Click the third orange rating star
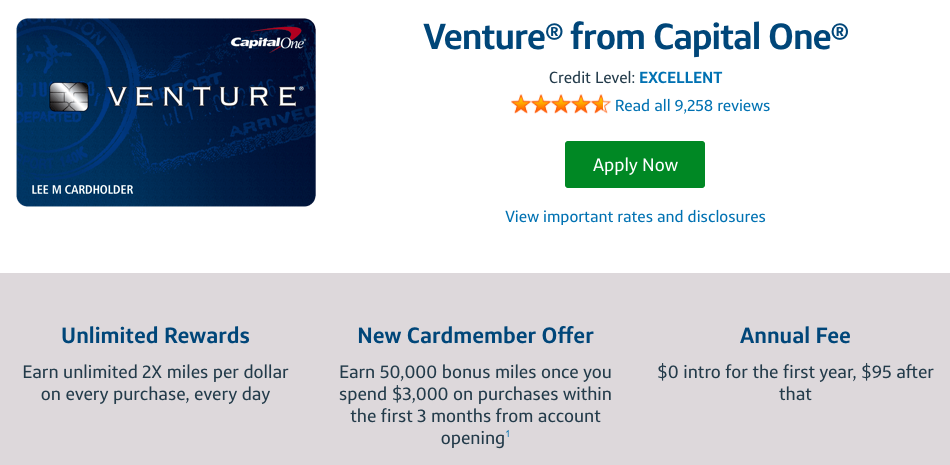The image size is (950, 465). coord(560,105)
